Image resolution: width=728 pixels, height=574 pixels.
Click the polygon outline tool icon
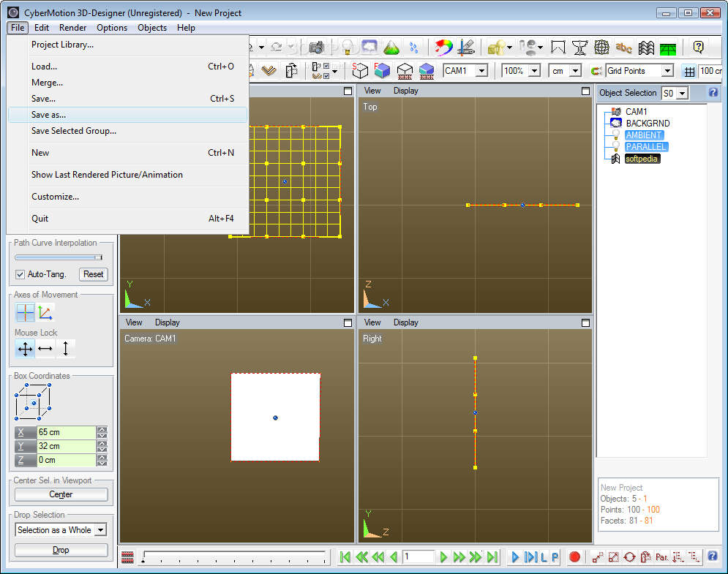click(x=558, y=48)
